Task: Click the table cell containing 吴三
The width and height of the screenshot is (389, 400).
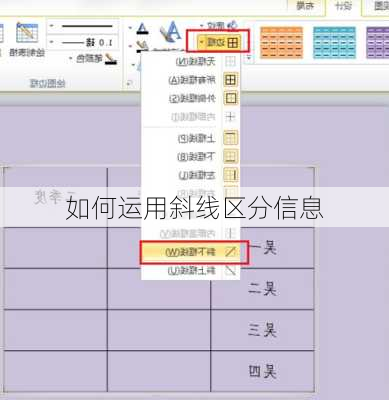Action: (263, 330)
